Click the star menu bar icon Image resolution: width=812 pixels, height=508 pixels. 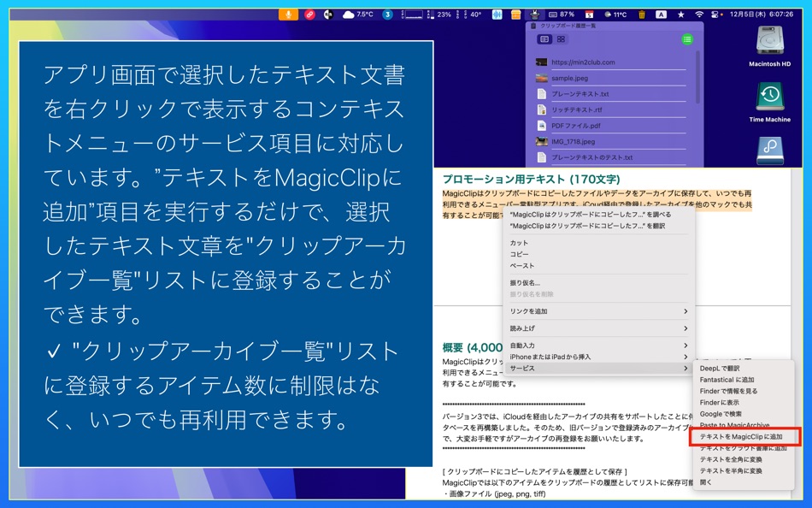(681, 15)
